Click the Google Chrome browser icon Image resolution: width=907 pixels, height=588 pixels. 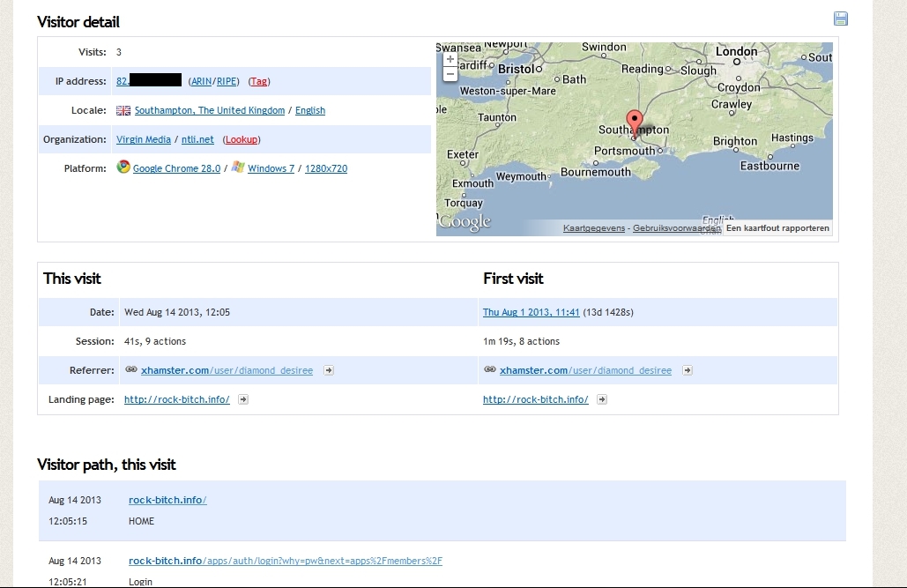click(x=123, y=167)
